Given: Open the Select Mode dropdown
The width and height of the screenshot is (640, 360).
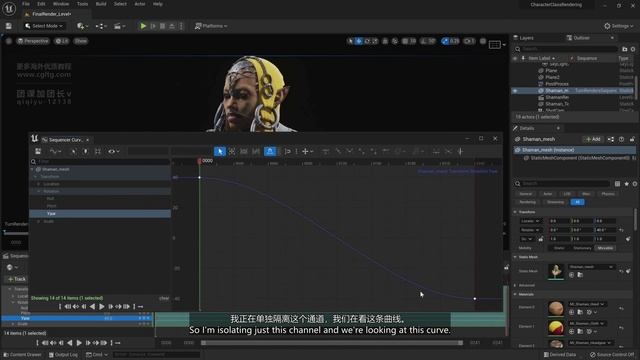Looking at the screenshot, I should tap(44, 26).
